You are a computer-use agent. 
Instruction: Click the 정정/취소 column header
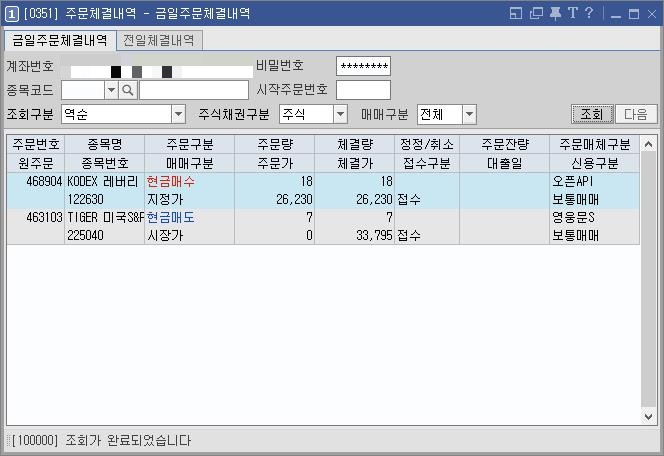click(x=427, y=145)
